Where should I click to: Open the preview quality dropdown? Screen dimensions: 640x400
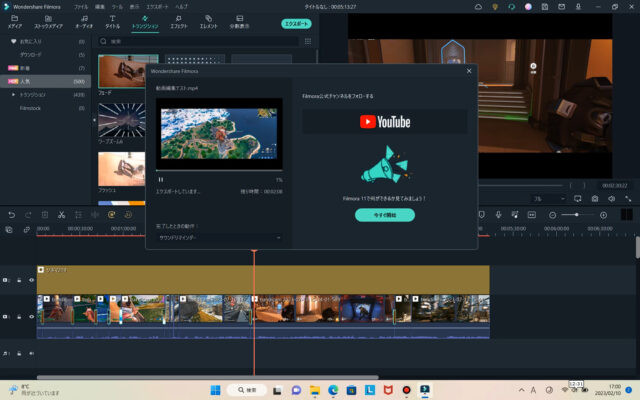pyautogui.click(x=549, y=199)
